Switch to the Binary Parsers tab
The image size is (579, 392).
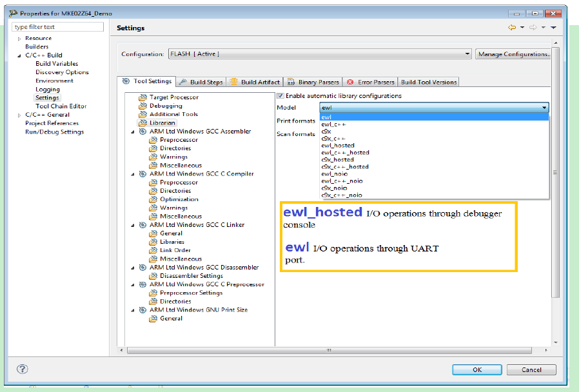tap(313, 82)
